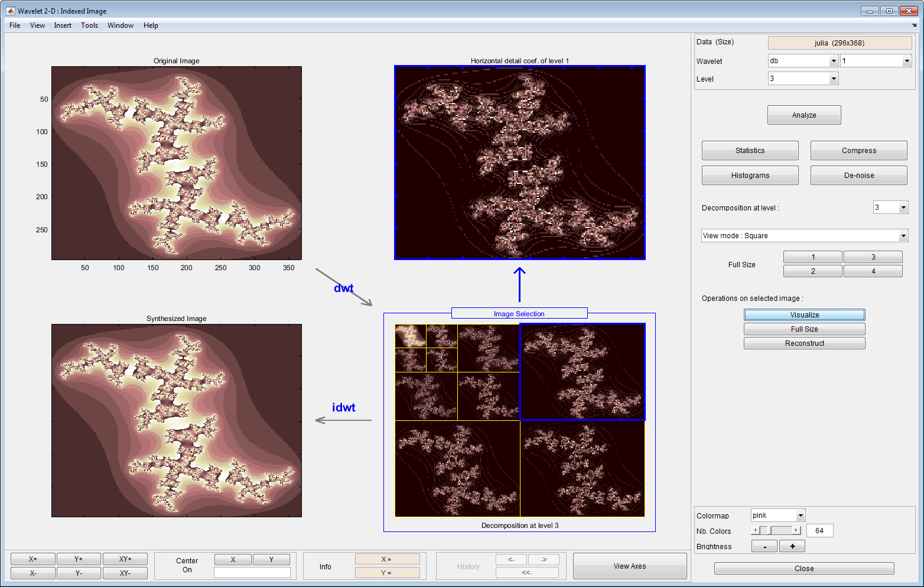The image size is (924, 587).
Task: Toggle the View Axes button
Action: point(629,566)
